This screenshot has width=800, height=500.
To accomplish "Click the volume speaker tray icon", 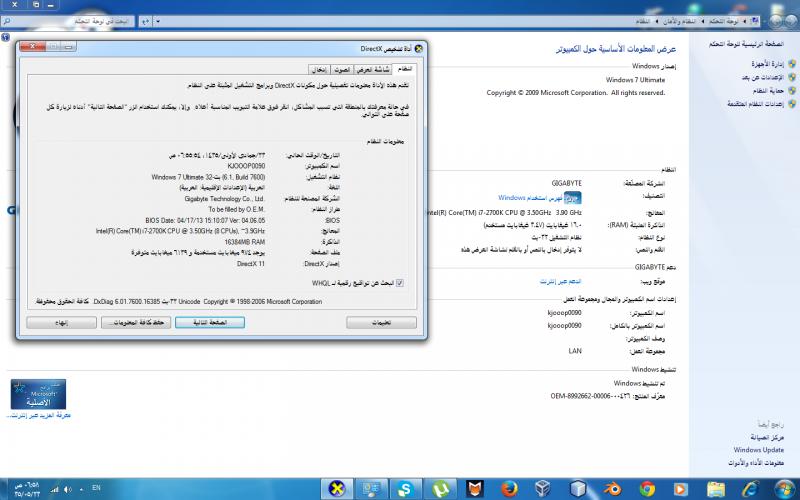I will click(68, 489).
